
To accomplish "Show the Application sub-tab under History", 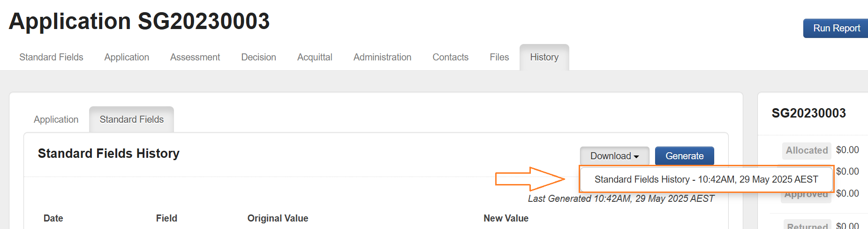I will tap(56, 119).
